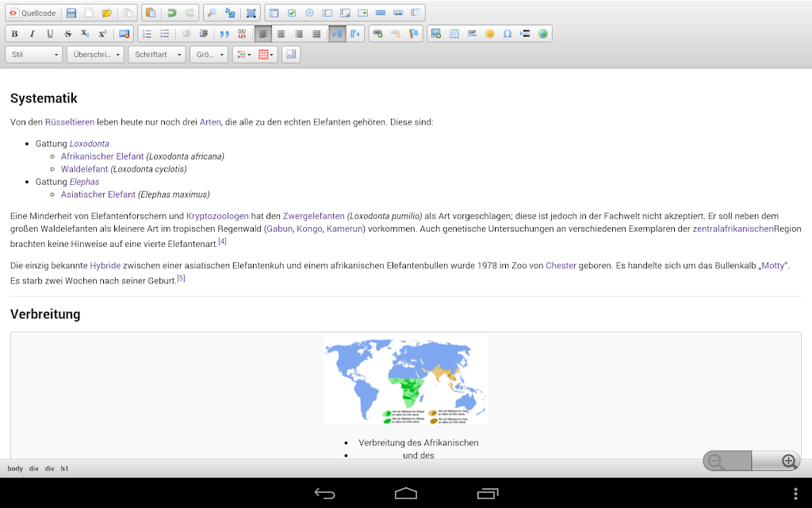Toggle Quellcode source view
The height and width of the screenshot is (508, 812).
click(33, 13)
